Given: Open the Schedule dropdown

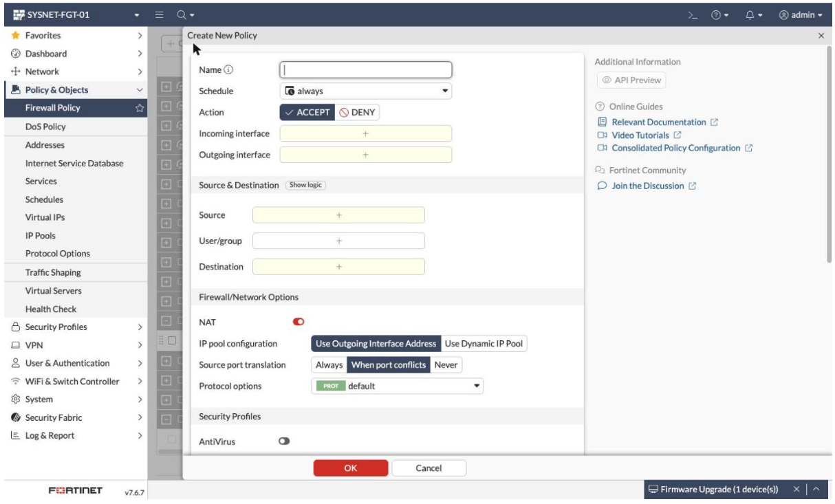Looking at the screenshot, I should coord(366,91).
